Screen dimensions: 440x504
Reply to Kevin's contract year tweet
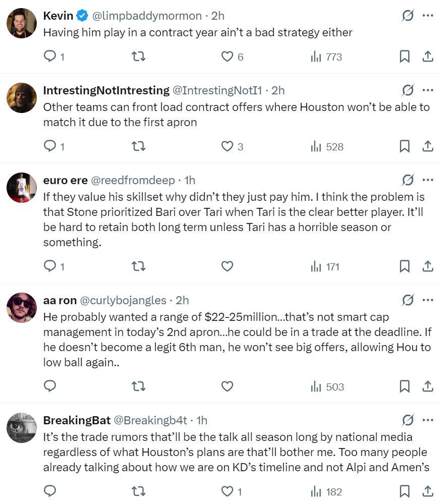pyautogui.click(x=50, y=57)
